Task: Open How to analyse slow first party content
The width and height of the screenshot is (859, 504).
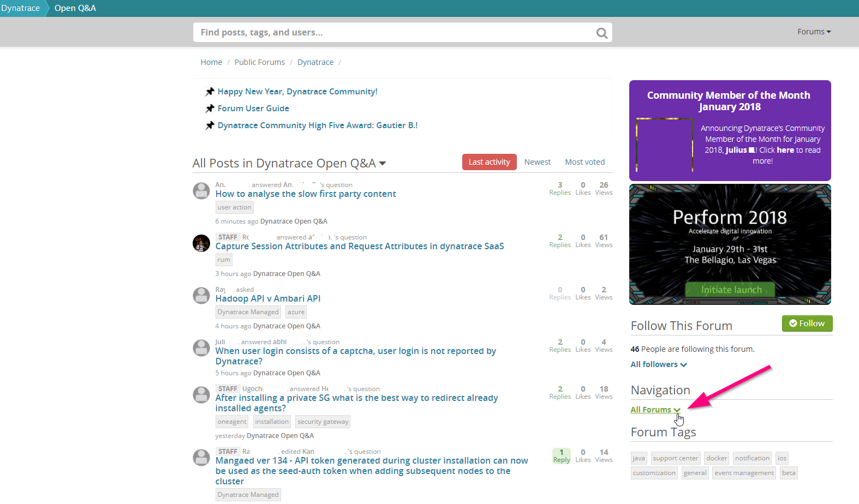Action: (x=306, y=194)
